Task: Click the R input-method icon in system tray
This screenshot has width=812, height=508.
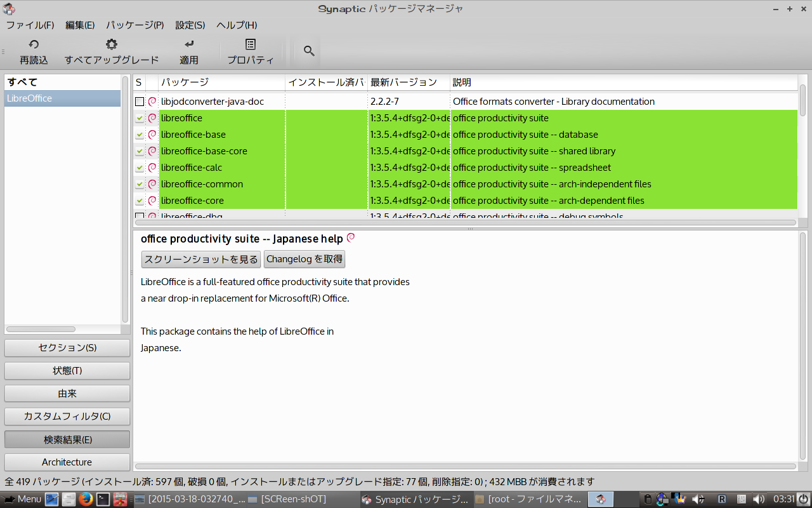Action: pyautogui.click(x=721, y=499)
